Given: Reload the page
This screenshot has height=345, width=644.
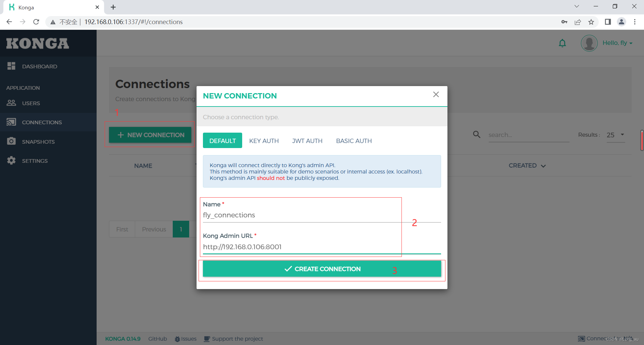Looking at the screenshot, I should [36, 22].
